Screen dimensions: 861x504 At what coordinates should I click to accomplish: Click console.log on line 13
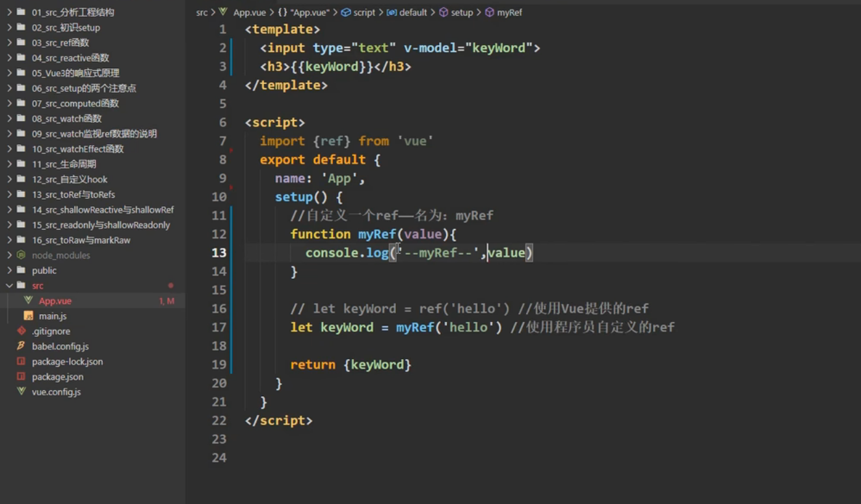(347, 253)
